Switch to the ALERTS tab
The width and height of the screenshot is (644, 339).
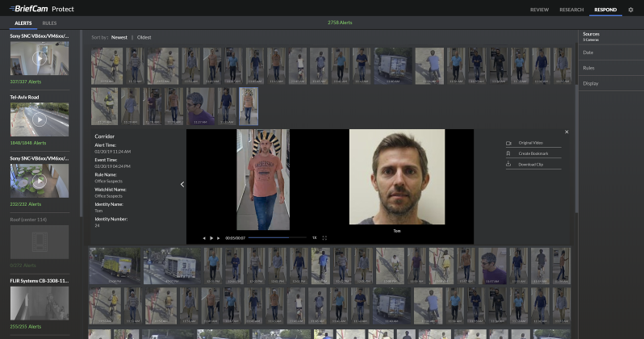click(23, 23)
